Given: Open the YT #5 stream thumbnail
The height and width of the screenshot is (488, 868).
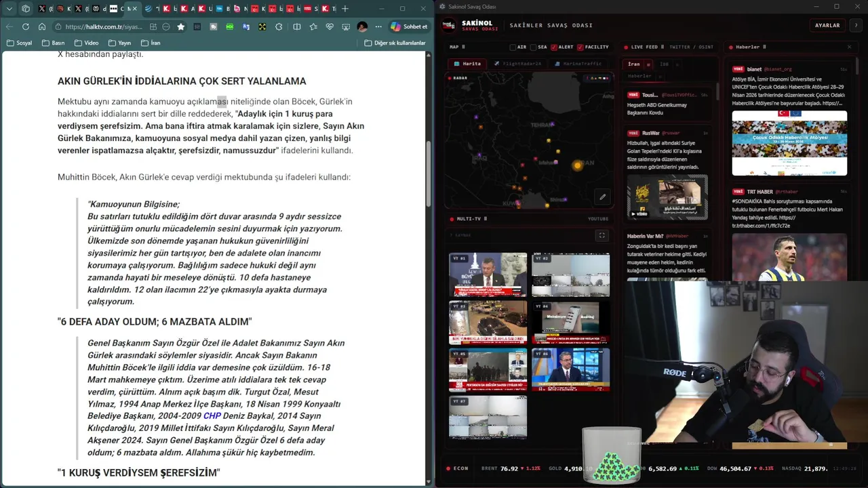Looking at the screenshot, I should pos(488,370).
